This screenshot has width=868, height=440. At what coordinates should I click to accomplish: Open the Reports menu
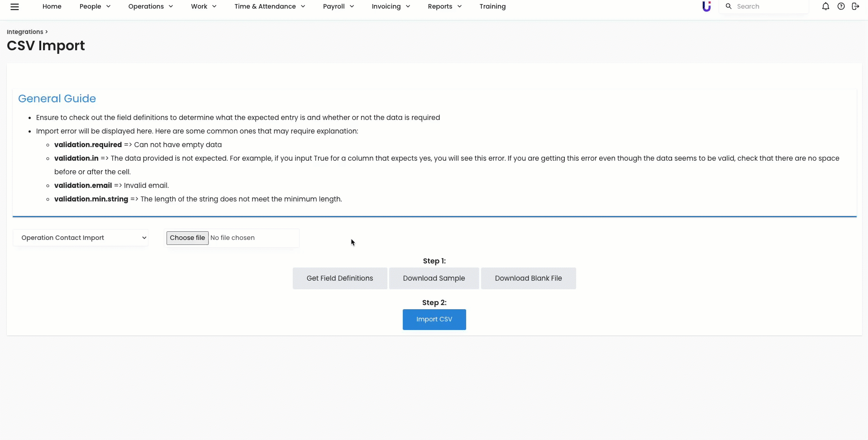[x=444, y=6]
